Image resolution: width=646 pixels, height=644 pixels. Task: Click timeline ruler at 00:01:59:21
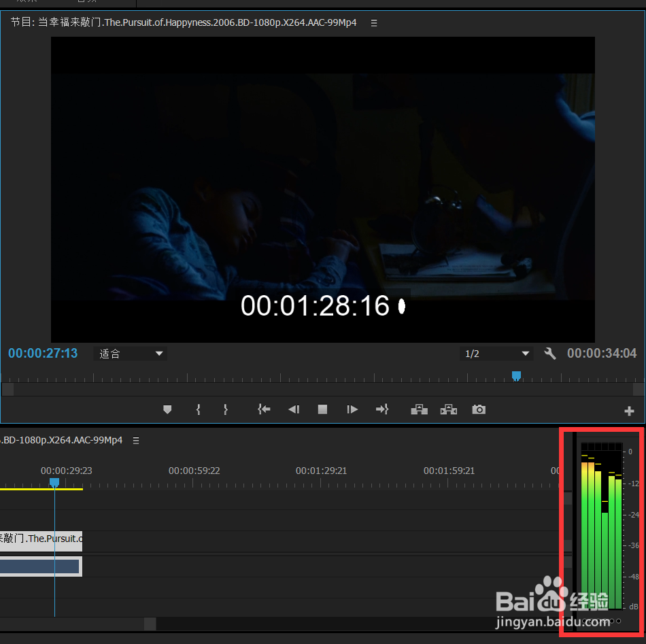[x=449, y=471]
